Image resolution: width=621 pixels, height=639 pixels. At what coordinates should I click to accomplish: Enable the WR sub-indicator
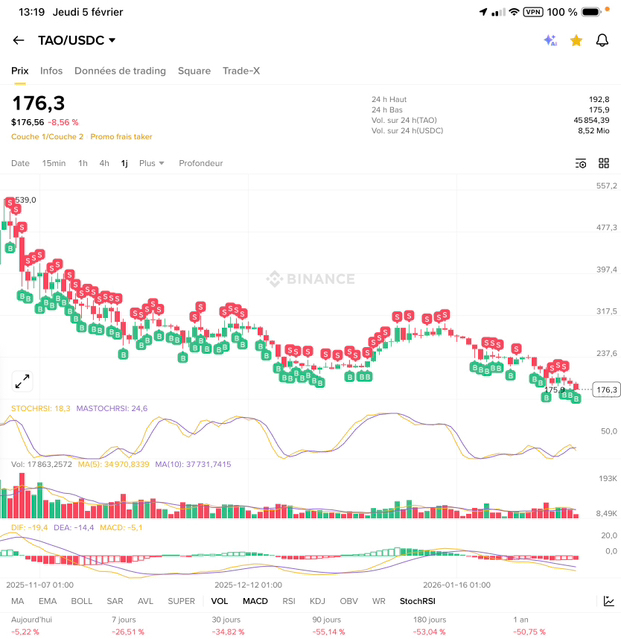pyautogui.click(x=379, y=601)
